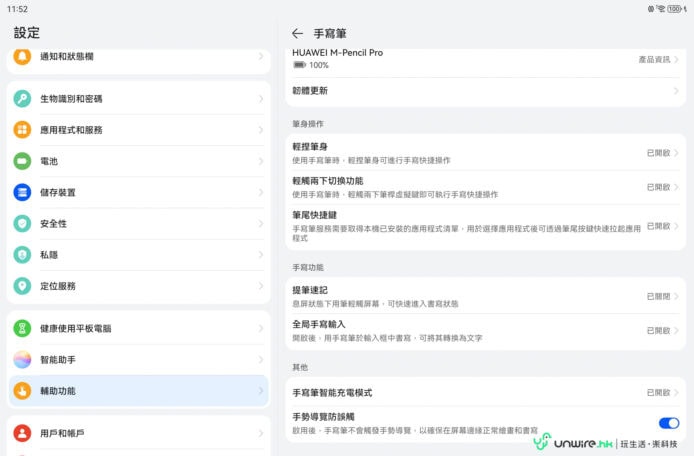This screenshot has width=694, height=456.
Task: Open the 智能助手 settings entry
Action: click(x=138, y=359)
